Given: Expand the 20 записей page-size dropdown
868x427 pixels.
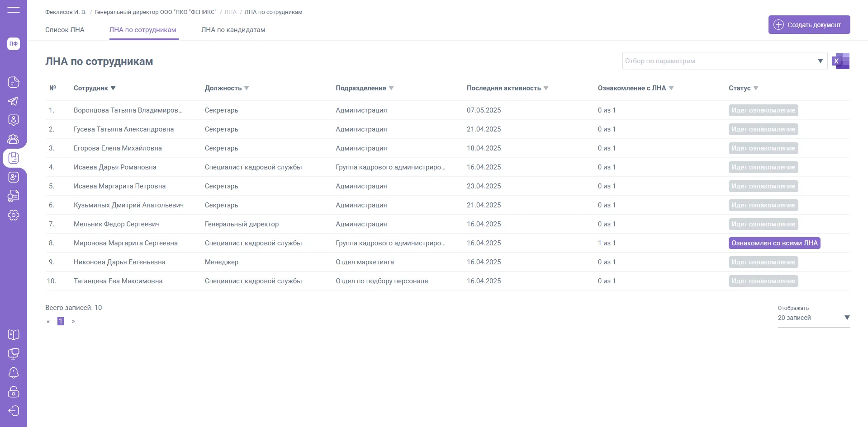Looking at the screenshot, I should tap(847, 318).
